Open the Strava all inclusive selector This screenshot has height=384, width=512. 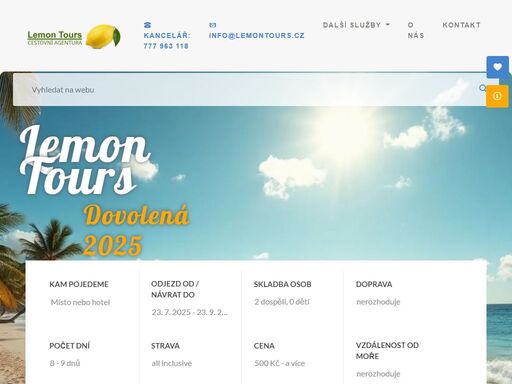tap(172, 363)
